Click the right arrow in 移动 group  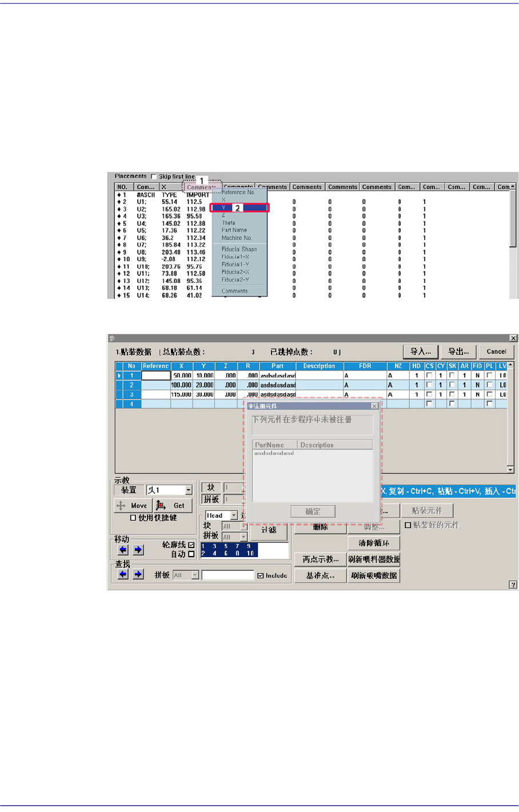[138, 550]
